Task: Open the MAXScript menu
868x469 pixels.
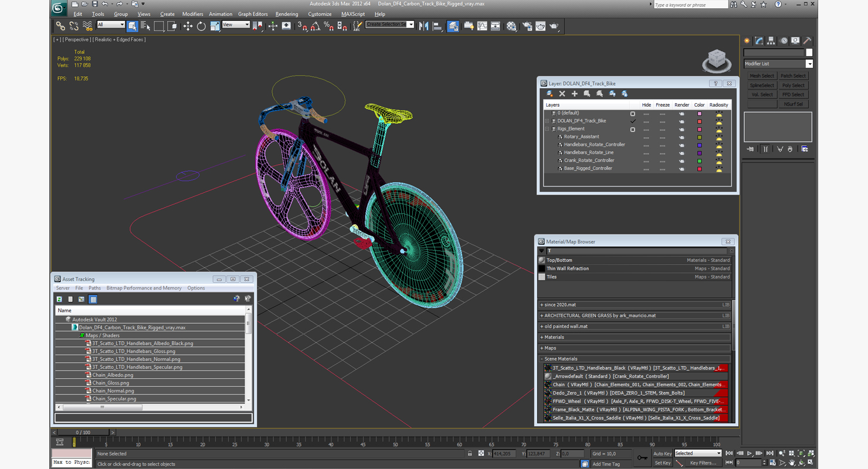Action: [353, 14]
